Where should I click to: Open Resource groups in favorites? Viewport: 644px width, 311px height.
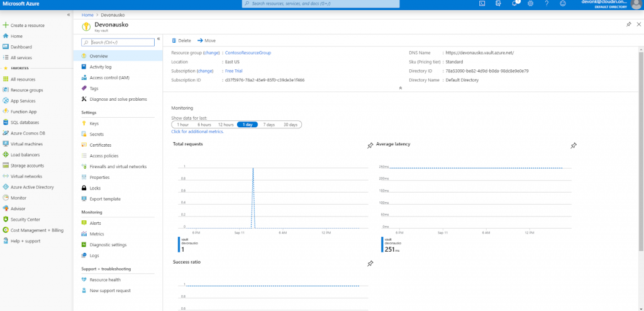(23, 90)
